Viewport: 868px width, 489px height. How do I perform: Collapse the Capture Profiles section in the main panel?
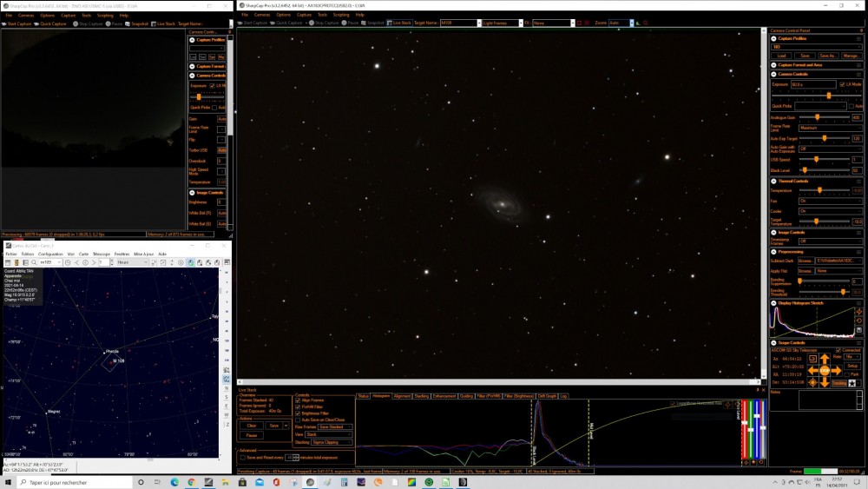point(774,39)
